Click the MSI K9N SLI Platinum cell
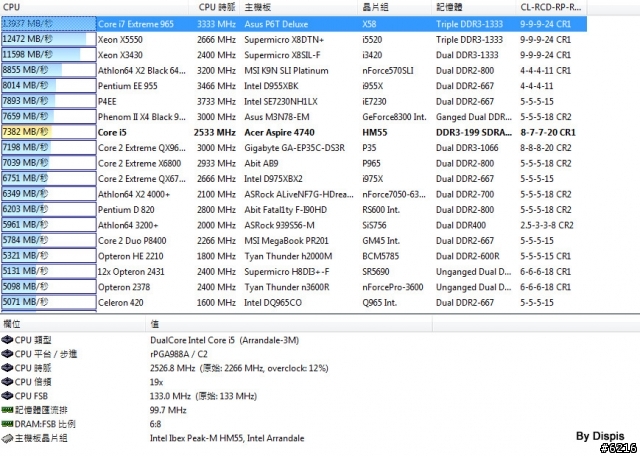640x456 pixels. point(286,71)
